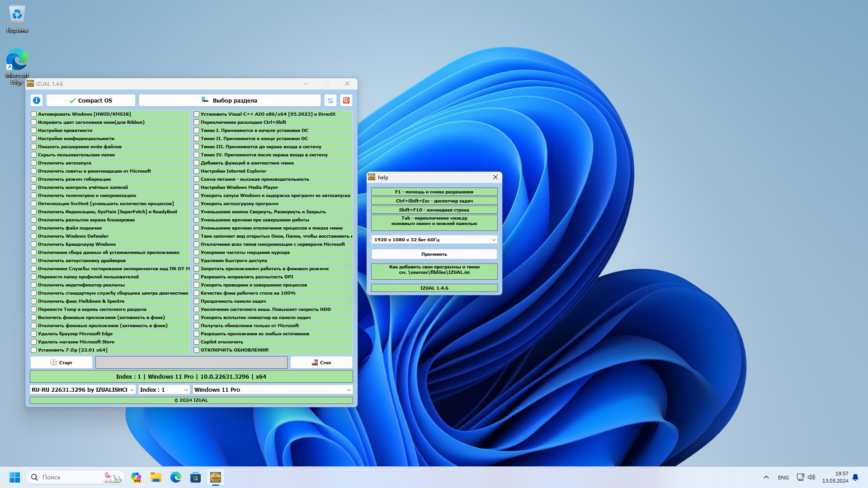Screen dimensions: 868x488
Task: Click ENG language indicator
Action: (x=783, y=477)
